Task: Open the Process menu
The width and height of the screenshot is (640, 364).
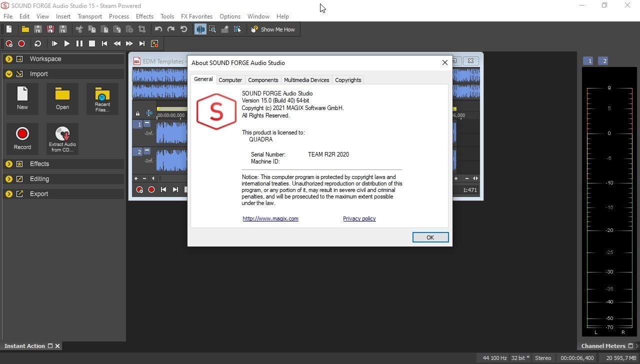Action: [119, 16]
